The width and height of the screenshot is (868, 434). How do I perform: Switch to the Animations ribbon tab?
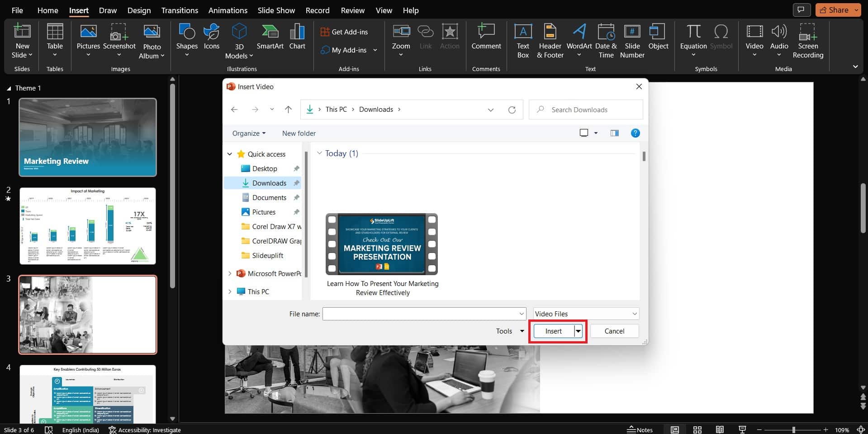point(228,10)
